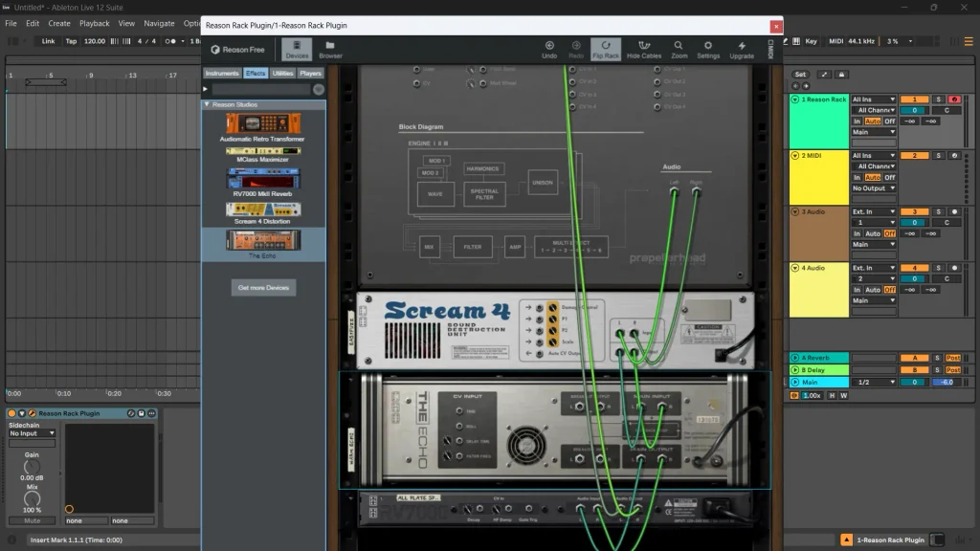
Task: Toggle Post on A Reverb return
Action: tap(952, 358)
